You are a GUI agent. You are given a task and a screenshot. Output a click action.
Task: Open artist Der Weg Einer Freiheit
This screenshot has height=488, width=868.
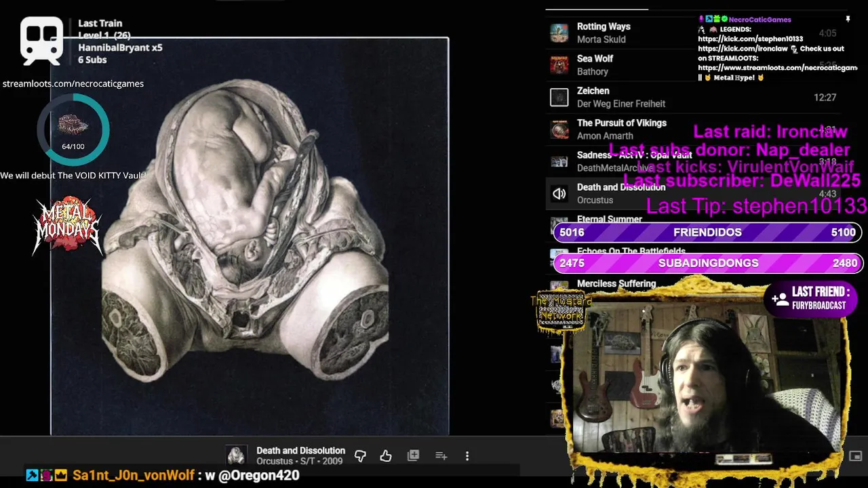click(621, 104)
